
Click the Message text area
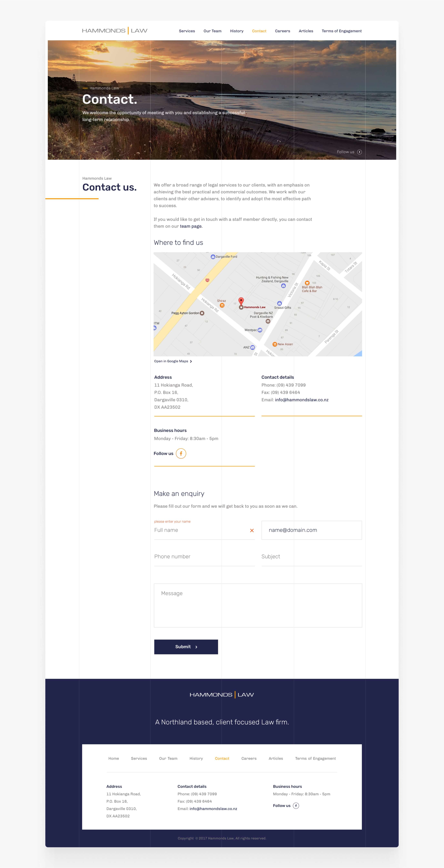258,606
